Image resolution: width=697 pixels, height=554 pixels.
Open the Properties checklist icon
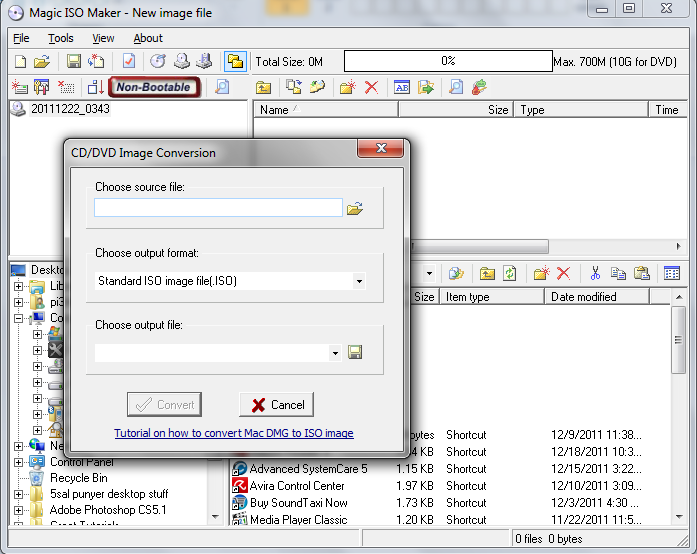[x=129, y=61]
